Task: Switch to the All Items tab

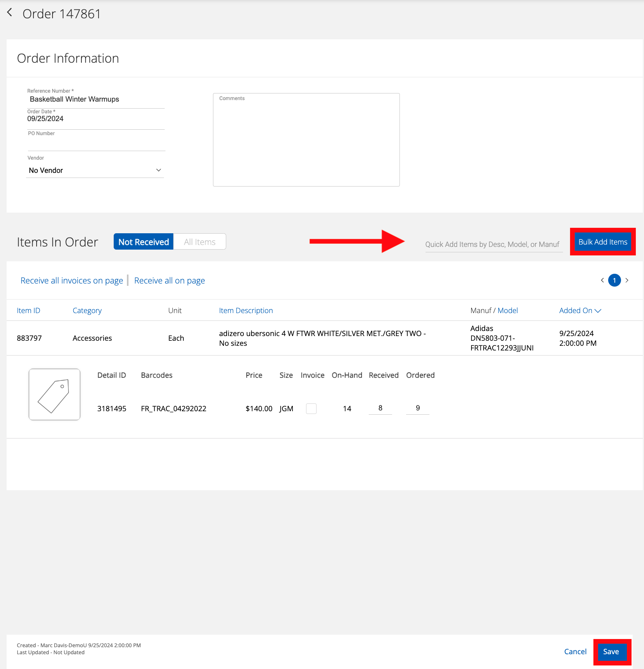Action: click(x=200, y=242)
